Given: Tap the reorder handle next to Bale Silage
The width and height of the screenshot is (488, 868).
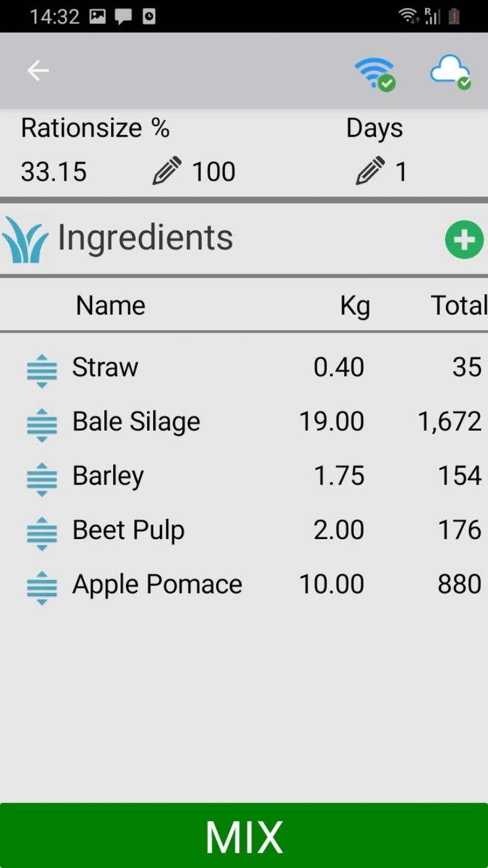Looking at the screenshot, I should (x=42, y=425).
